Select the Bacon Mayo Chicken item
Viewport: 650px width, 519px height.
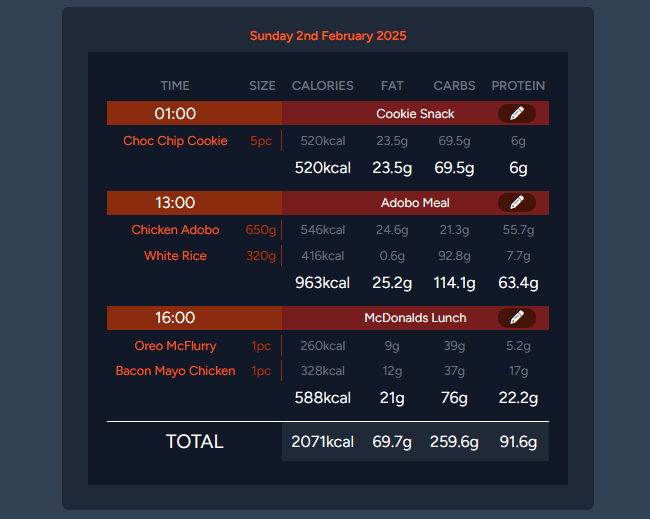(175, 371)
